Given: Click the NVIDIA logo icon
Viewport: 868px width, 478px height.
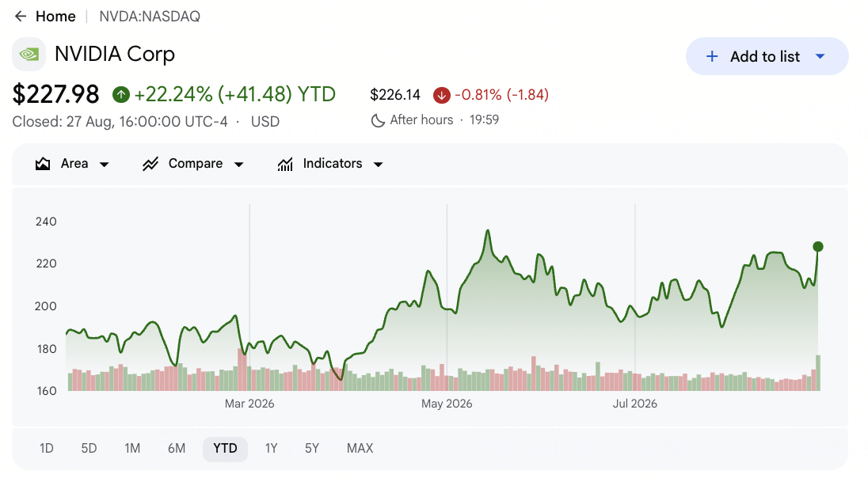Looking at the screenshot, I should (29, 55).
